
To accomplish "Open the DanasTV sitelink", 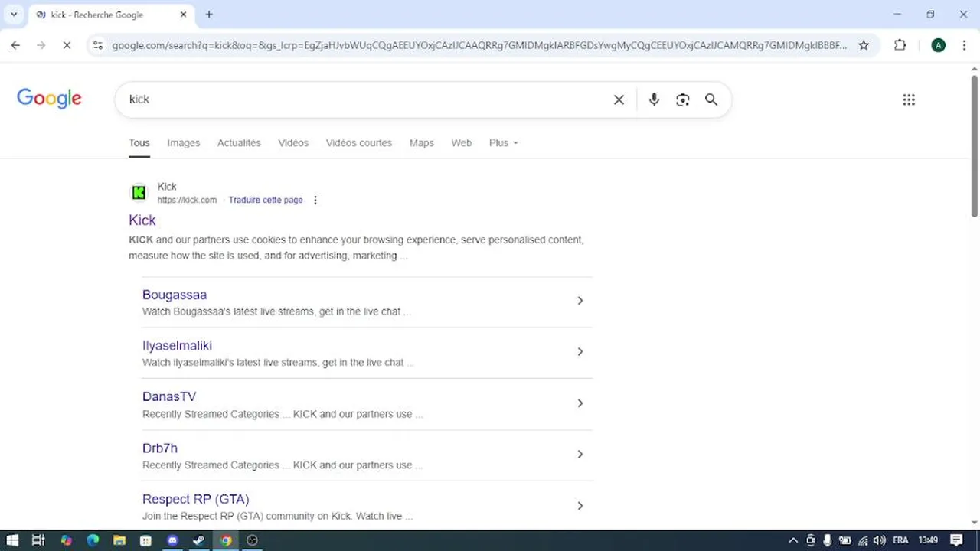I will (x=169, y=397).
